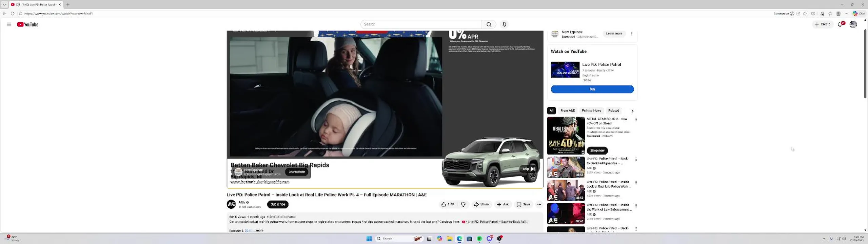Viewport: 868px width, 244px height.
Task: Show more filter chips with right chevron
Action: (x=632, y=111)
